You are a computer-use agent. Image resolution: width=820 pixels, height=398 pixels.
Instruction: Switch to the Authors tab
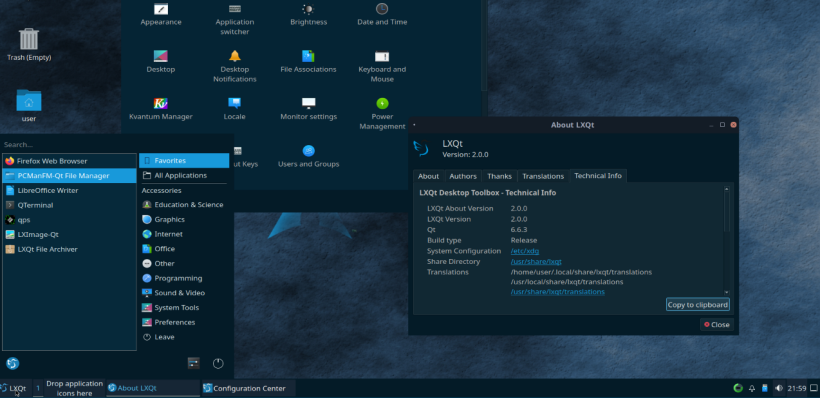point(463,176)
